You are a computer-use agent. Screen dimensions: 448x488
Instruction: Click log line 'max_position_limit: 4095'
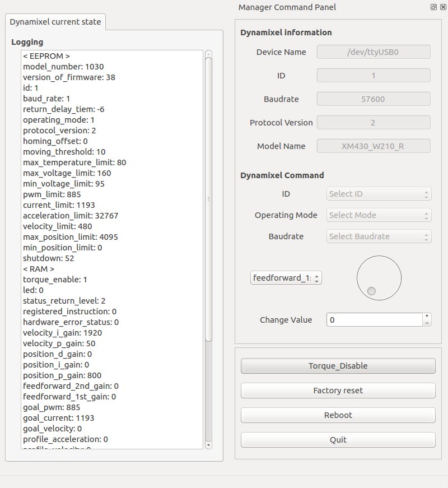coord(71,237)
